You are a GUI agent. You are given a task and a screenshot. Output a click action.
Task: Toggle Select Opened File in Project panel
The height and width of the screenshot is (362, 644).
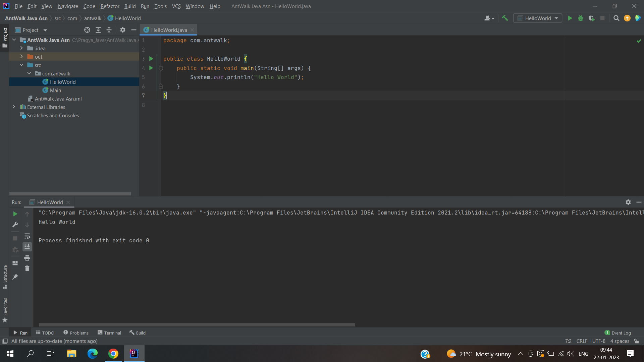[x=87, y=30]
